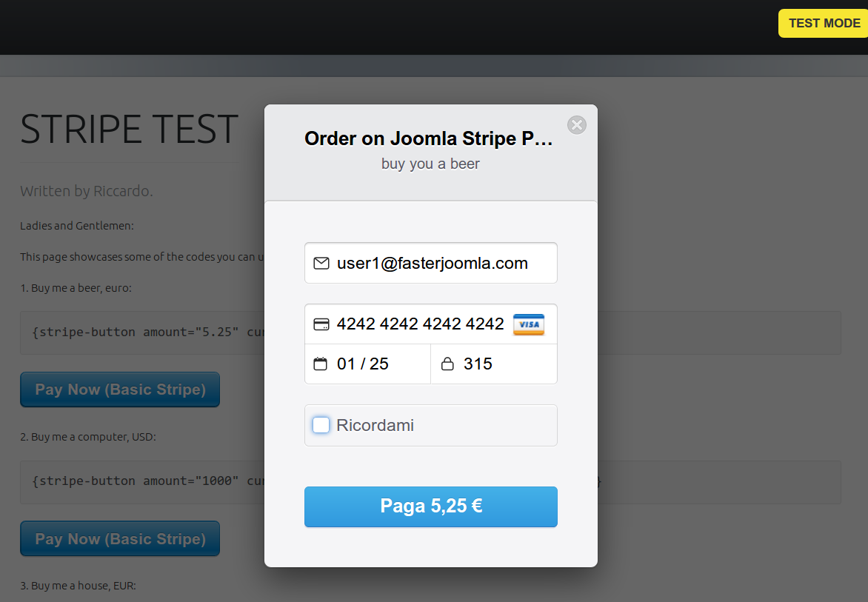Click the STRIPE TEST page heading

(x=129, y=129)
